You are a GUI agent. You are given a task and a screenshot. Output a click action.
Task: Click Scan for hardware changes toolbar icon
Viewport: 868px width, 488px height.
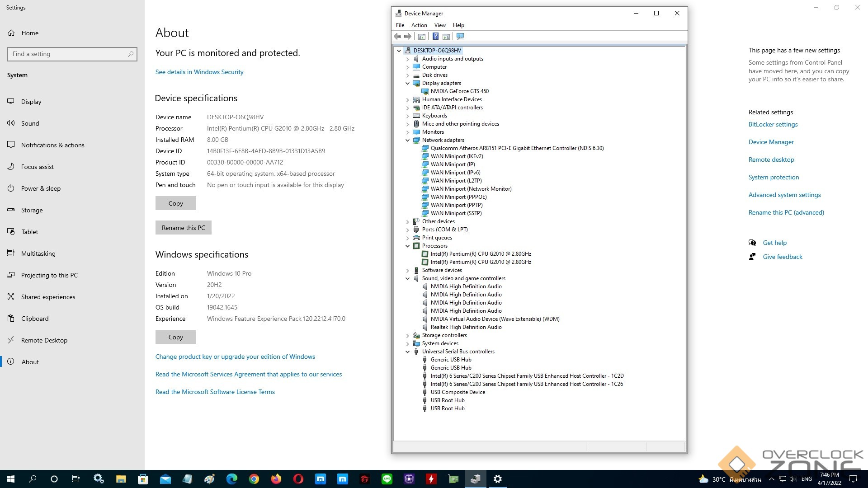(460, 36)
